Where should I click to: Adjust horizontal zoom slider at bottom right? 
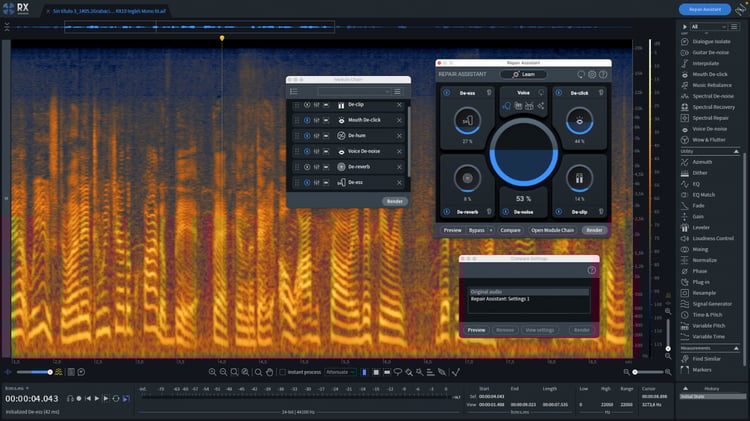tap(648, 372)
